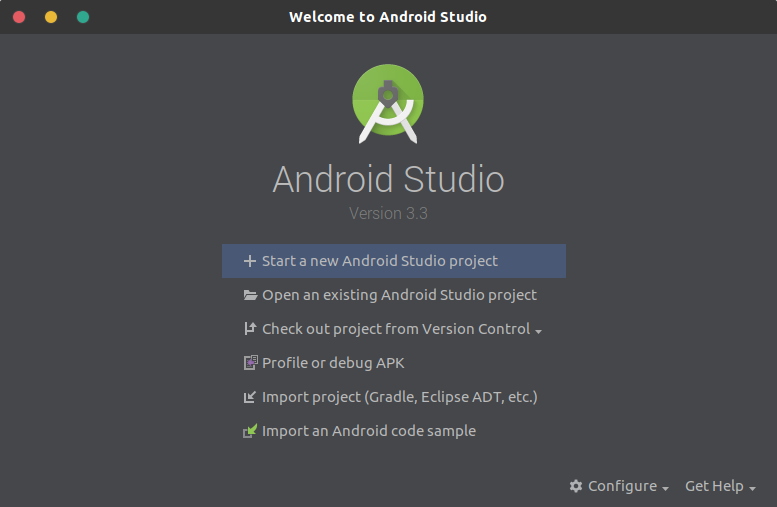Maximize window using the green button
This screenshot has height=507, width=777.
[x=83, y=17]
